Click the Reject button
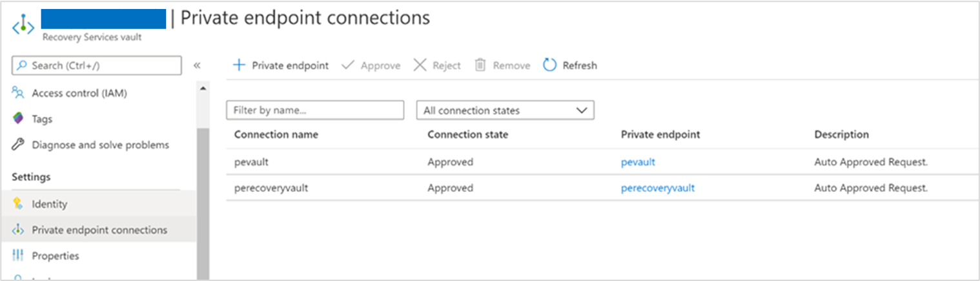Image resolution: width=980 pixels, height=281 pixels. point(437,65)
